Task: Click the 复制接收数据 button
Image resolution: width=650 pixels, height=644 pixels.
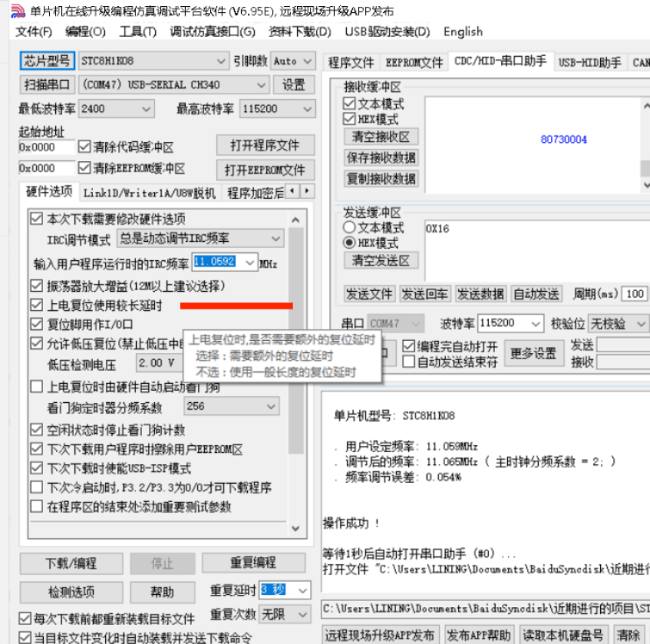Action: [x=381, y=179]
